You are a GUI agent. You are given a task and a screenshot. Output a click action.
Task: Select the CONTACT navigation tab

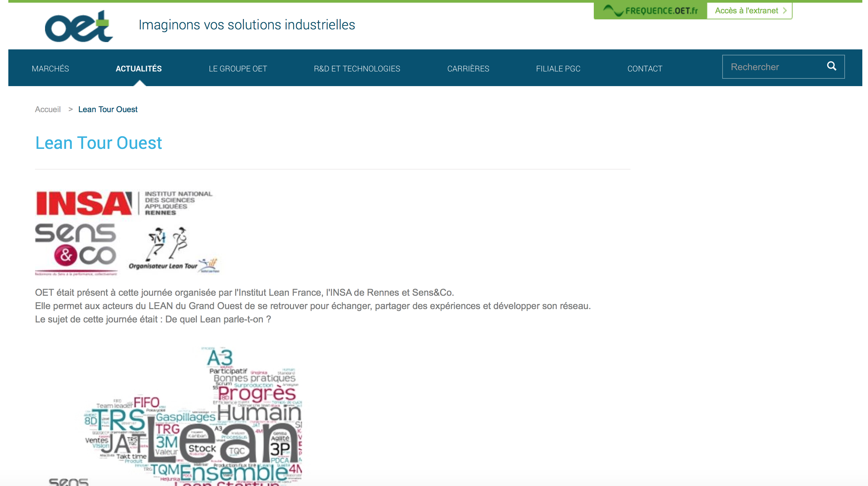pyautogui.click(x=645, y=68)
